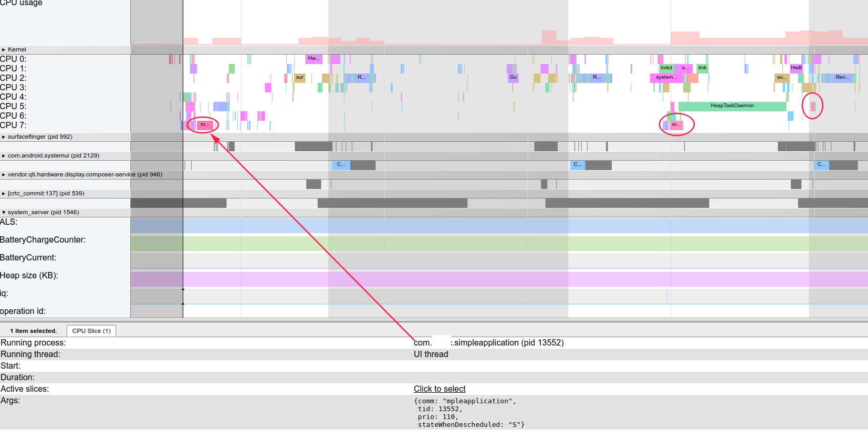Select the 'lmkd' slice on CPU 1

click(x=666, y=68)
